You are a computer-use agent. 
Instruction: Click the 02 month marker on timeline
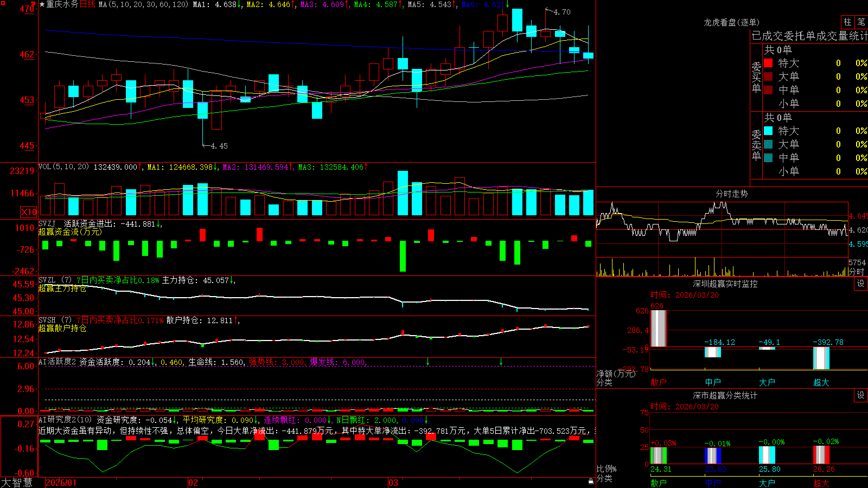pyautogui.click(x=193, y=483)
